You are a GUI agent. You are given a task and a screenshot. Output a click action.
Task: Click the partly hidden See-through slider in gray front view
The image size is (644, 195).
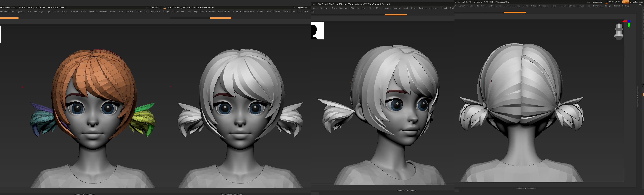point(167,7)
